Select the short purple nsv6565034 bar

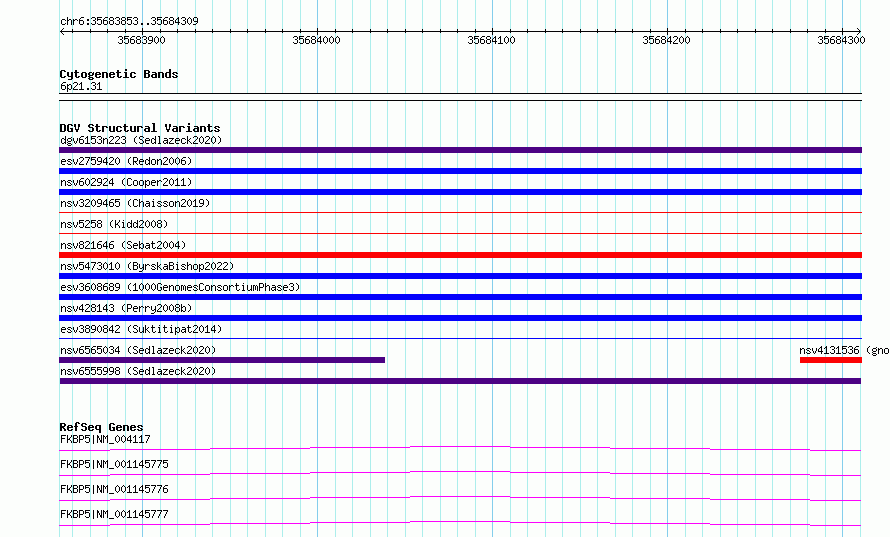coord(222,360)
